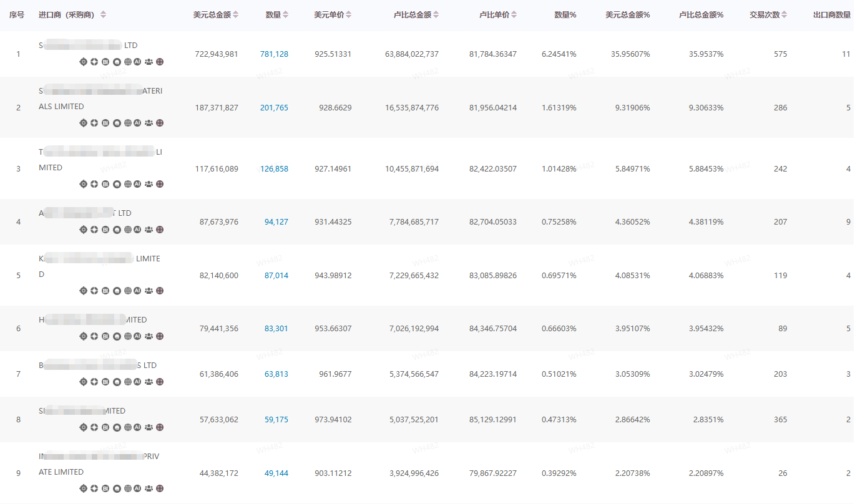This screenshot has height=504, width=865.
Task: Click the AI icon in row 2
Action: (137, 123)
